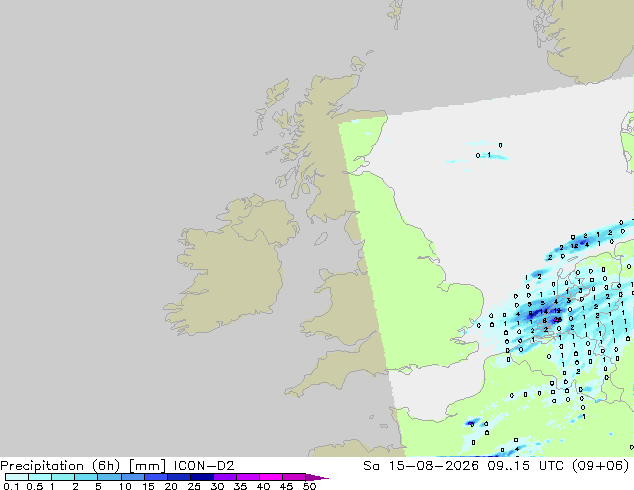
Task: Click the legend value '0.1'
Action: coord(11,486)
